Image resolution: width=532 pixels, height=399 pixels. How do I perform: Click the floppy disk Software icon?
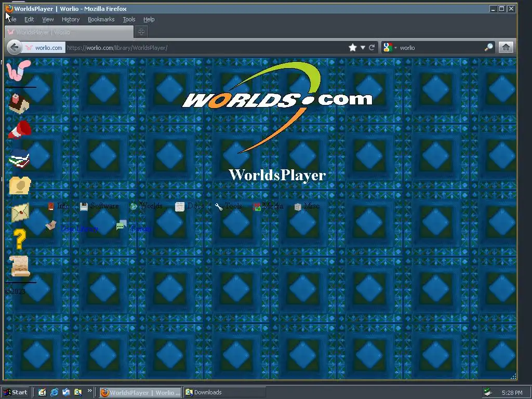tap(84, 206)
